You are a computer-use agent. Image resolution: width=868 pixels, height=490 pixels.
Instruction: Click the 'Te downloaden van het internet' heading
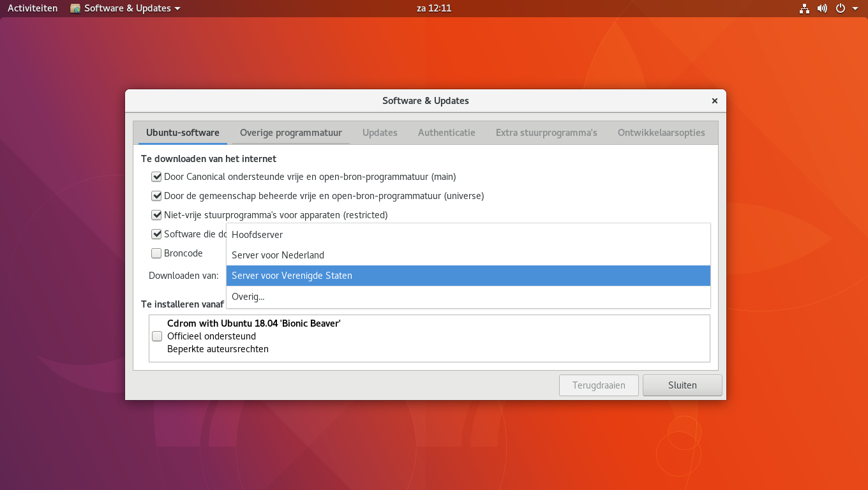click(x=209, y=158)
